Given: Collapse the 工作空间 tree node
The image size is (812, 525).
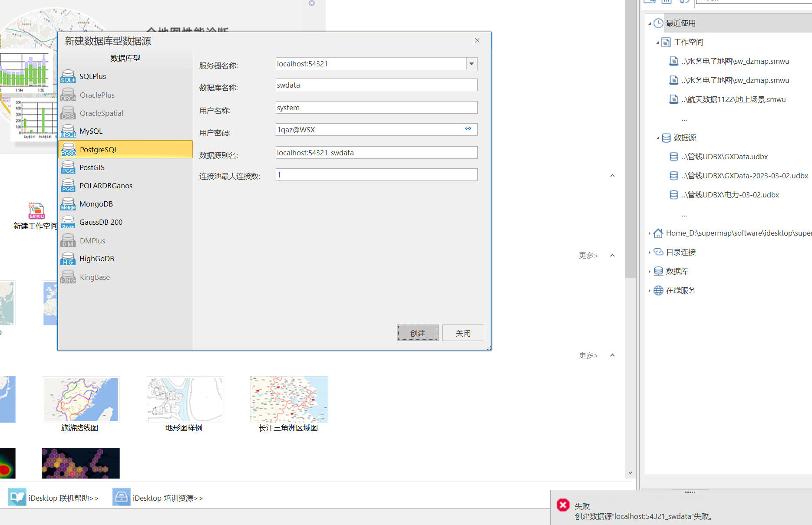Looking at the screenshot, I should coord(657,43).
